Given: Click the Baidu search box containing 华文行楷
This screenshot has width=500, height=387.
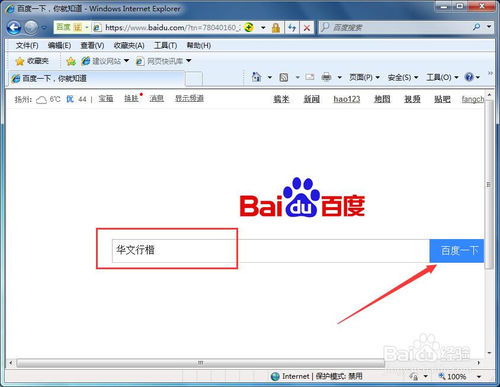Looking at the screenshot, I should coord(271,251).
